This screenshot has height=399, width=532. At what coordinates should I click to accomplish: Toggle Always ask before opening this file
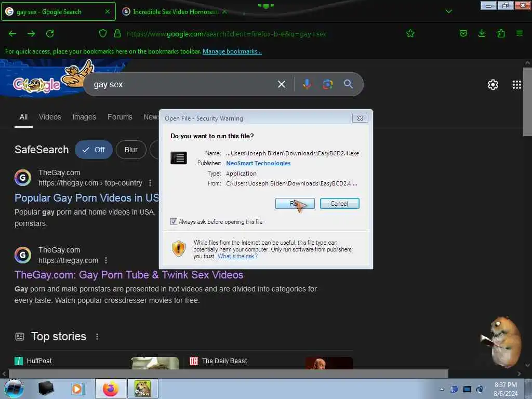click(174, 221)
